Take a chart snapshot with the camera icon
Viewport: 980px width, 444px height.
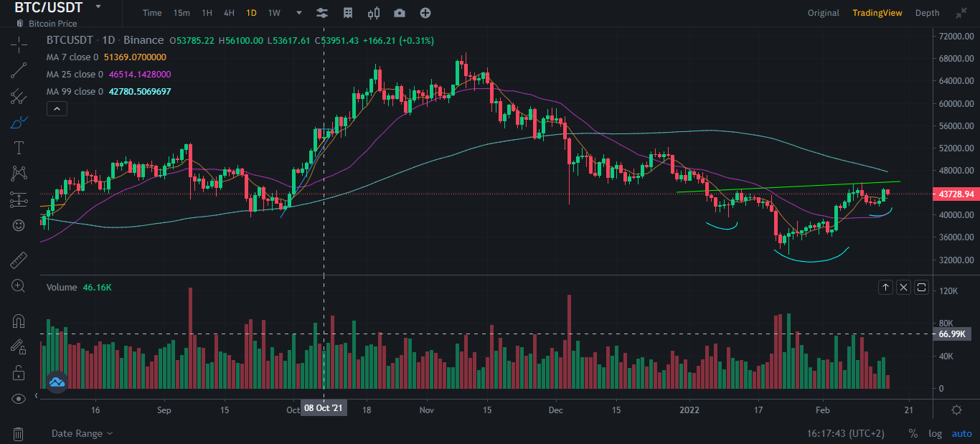(x=400, y=13)
